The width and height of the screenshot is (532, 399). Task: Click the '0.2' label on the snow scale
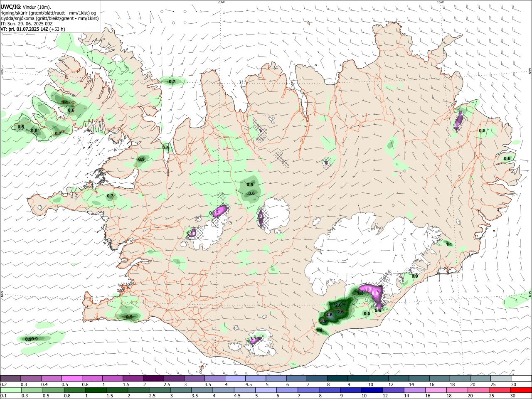click(x=3, y=384)
